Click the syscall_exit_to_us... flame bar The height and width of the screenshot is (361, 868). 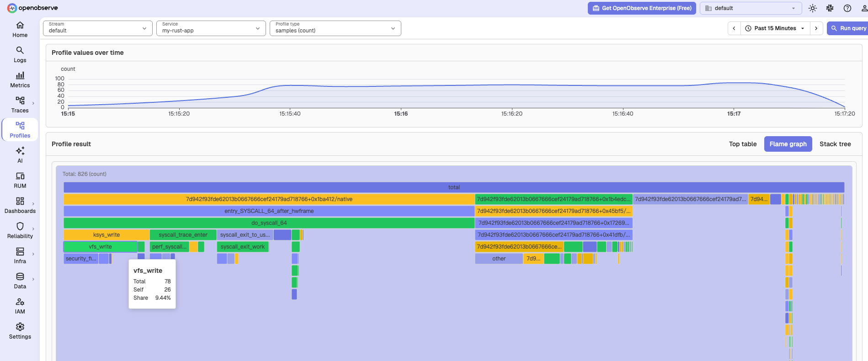click(x=245, y=235)
